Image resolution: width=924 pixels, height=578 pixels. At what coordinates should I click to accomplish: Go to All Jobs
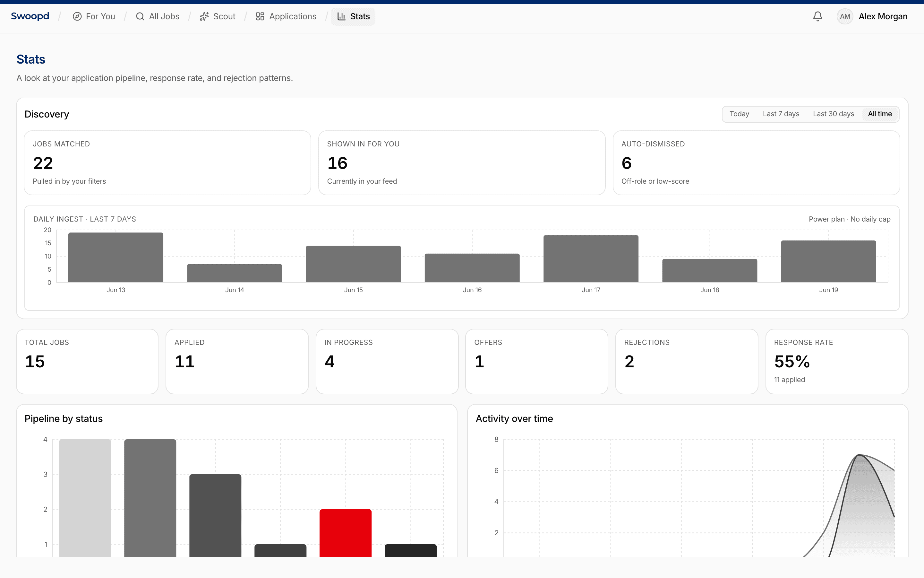click(x=157, y=16)
